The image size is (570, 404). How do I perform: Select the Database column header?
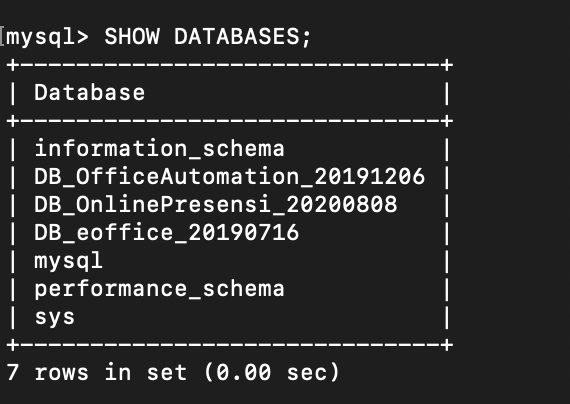(x=89, y=92)
